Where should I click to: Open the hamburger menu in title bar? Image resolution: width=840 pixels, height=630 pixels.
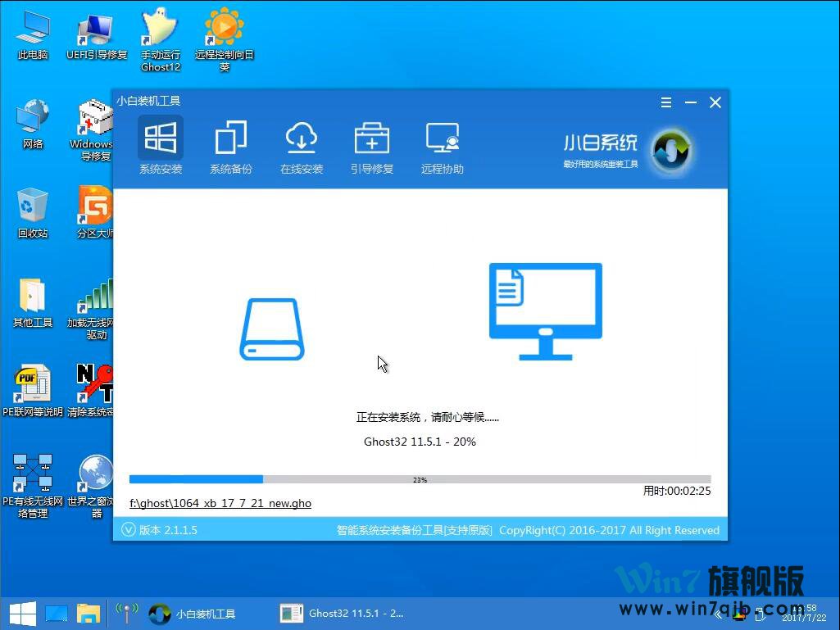point(666,102)
